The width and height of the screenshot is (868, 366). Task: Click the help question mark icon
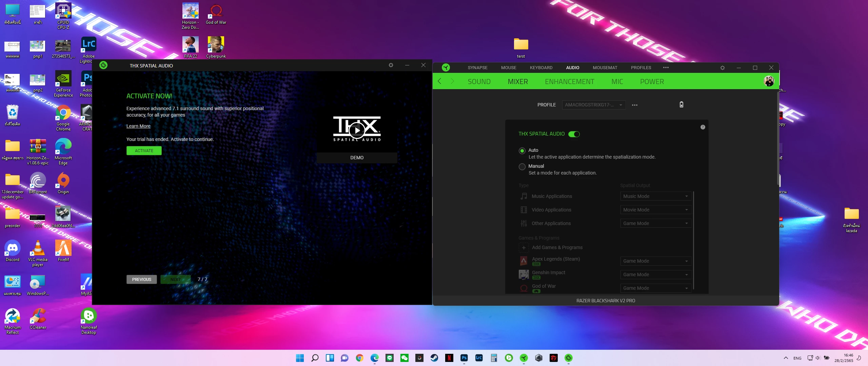pyautogui.click(x=703, y=127)
